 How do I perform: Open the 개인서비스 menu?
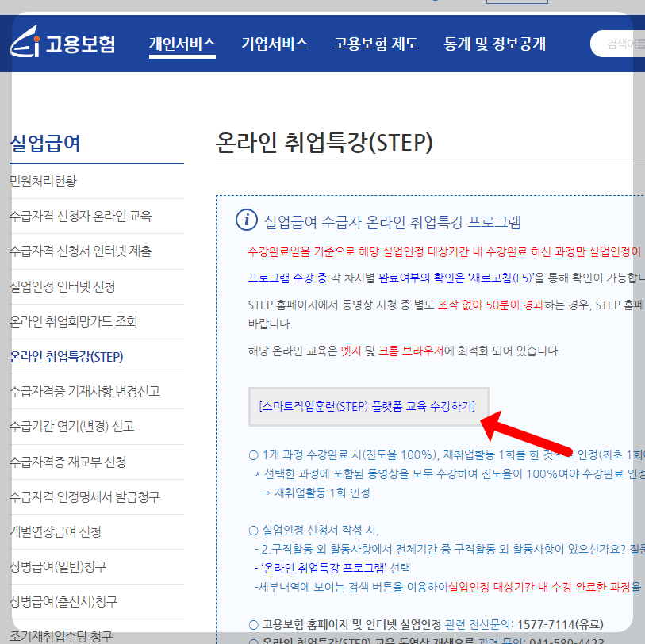click(182, 44)
